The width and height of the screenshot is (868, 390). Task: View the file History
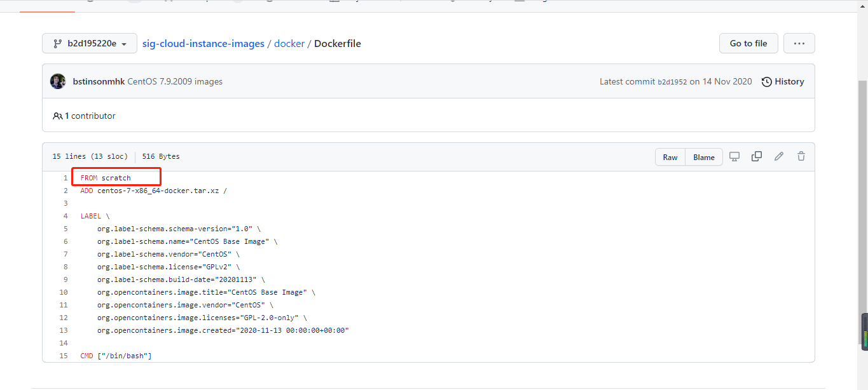[783, 81]
